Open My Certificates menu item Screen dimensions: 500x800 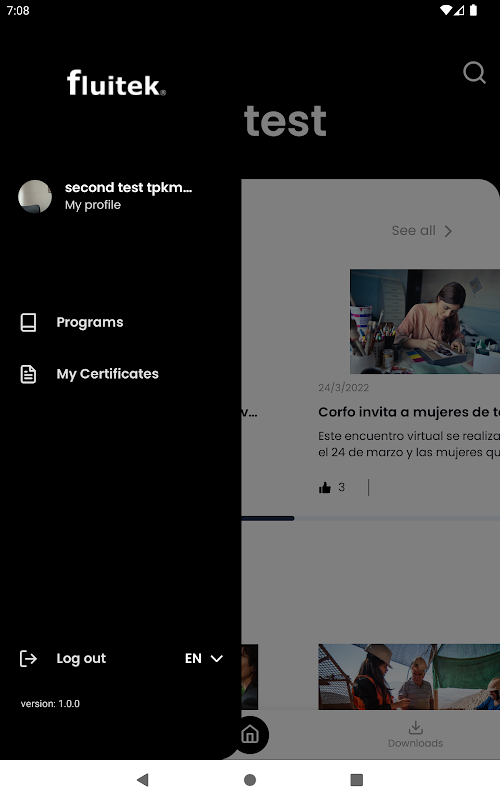coord(108,374)
